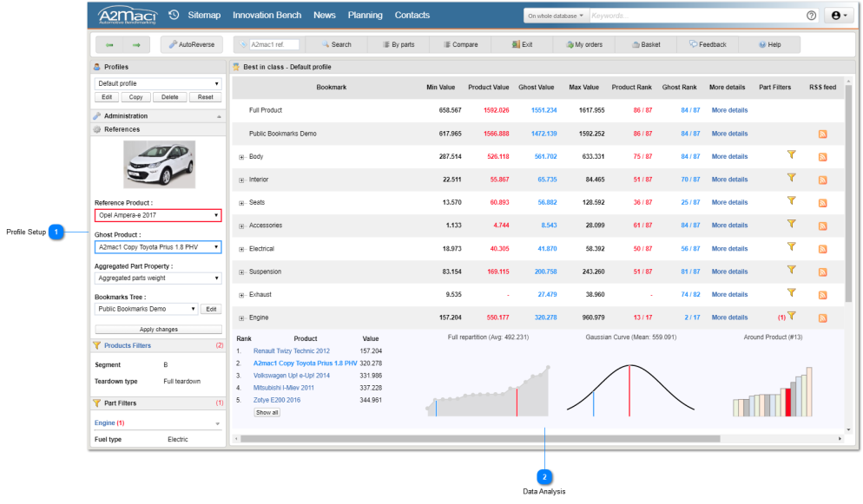Open the 'On whole database' search scope dropdown
863x504 pixels.
[x=556, y=16]
